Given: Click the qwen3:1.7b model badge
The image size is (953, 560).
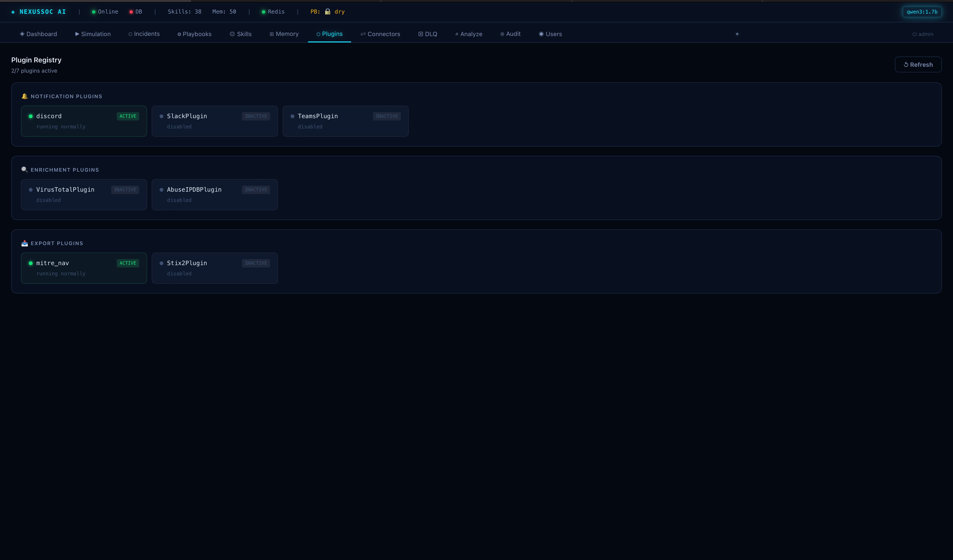Looking at the screenshot, I should [x=922, y=12].
